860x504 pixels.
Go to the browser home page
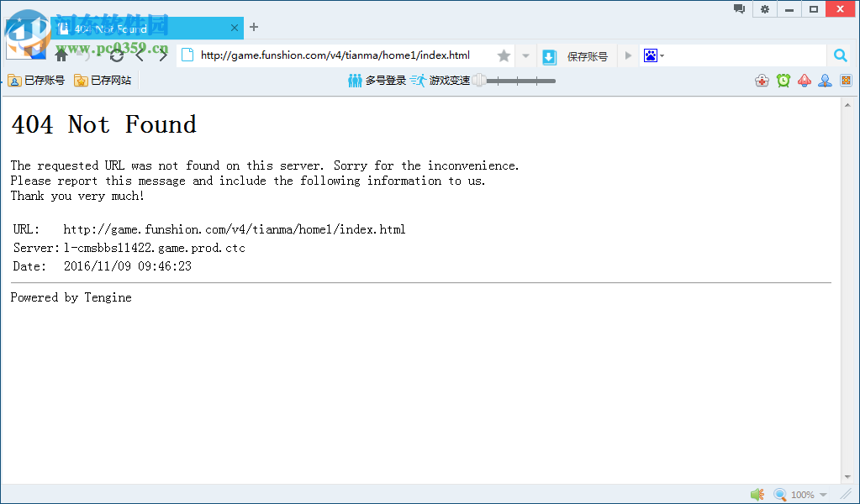pyautogui.click(x=61, y=55)
